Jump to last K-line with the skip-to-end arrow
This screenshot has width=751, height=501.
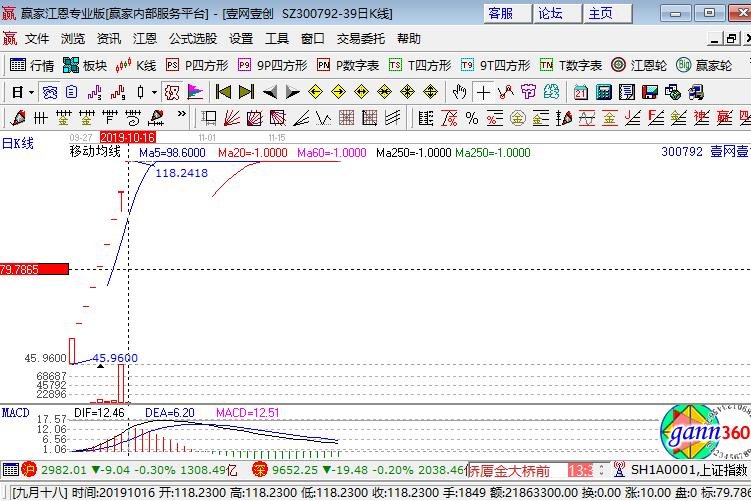pyautogui.click(x=246, y=92)
